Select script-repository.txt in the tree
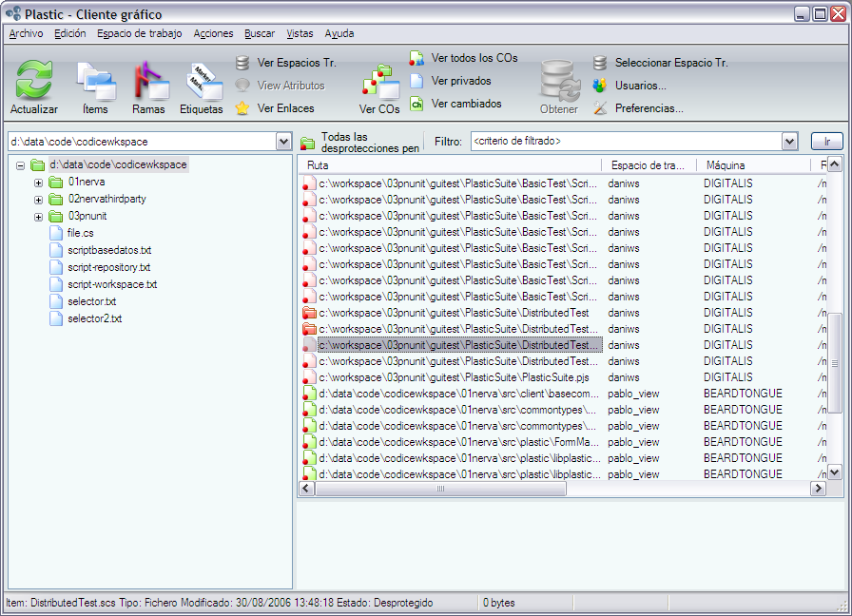Viewport: 852px width, 616px height. tap(108, 267)
